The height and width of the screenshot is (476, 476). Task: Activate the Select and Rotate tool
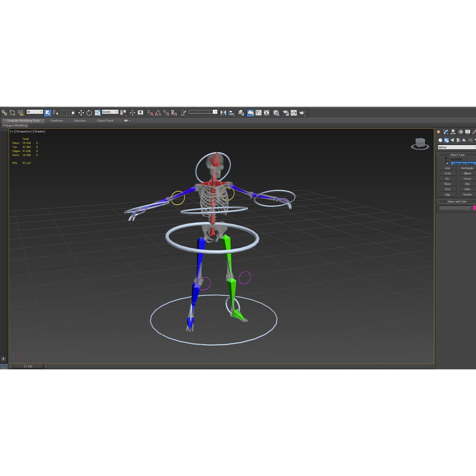pyautogui.click(x=89, y=112)
